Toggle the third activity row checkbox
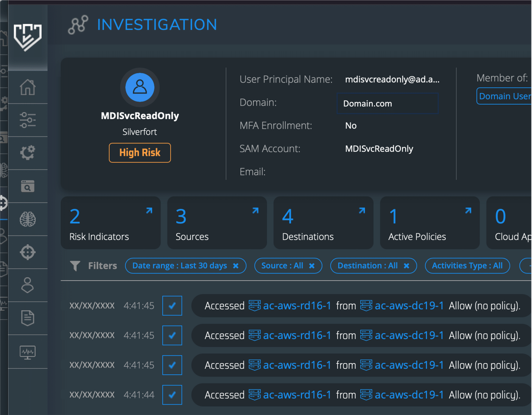Image resolution: width=532 pixels, height=415 pixels. click(172, 365)
